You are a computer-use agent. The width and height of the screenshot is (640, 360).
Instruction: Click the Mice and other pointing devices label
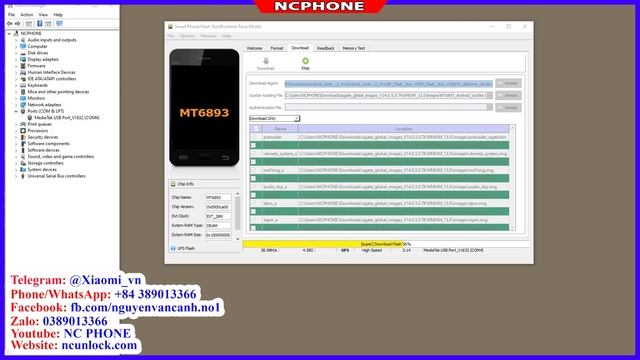click(x=58, y=92)
